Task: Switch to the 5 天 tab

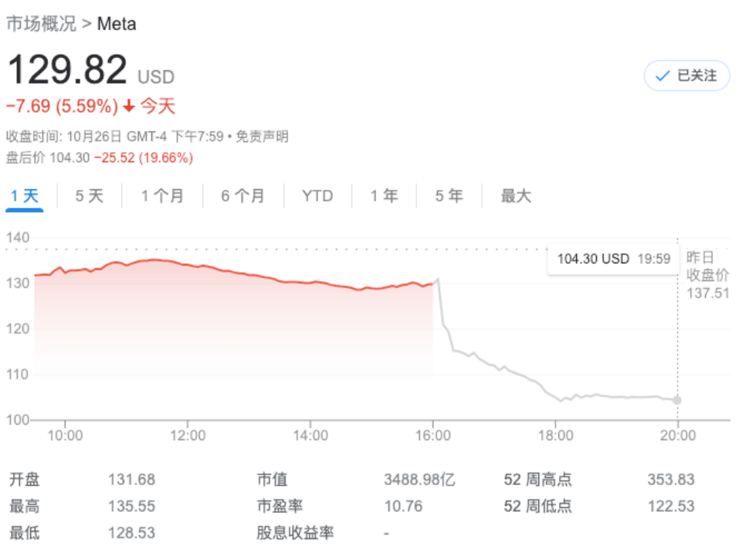Action: [x=89, y=196]
